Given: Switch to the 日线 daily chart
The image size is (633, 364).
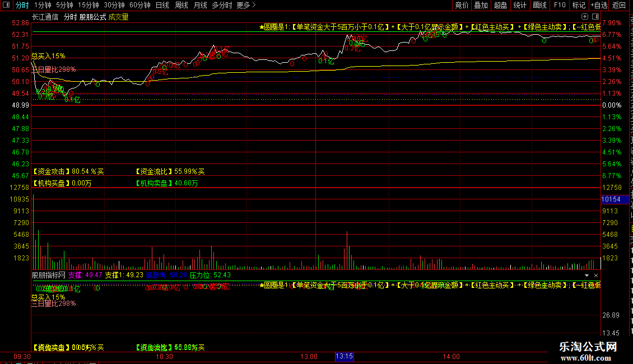Looking at the screenshot, I should (x=162, y=5).
